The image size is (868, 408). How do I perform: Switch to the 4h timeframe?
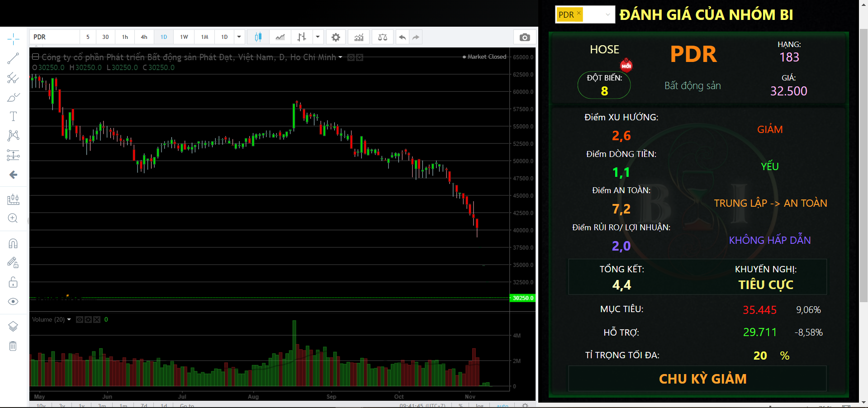[x=144, y=37]
